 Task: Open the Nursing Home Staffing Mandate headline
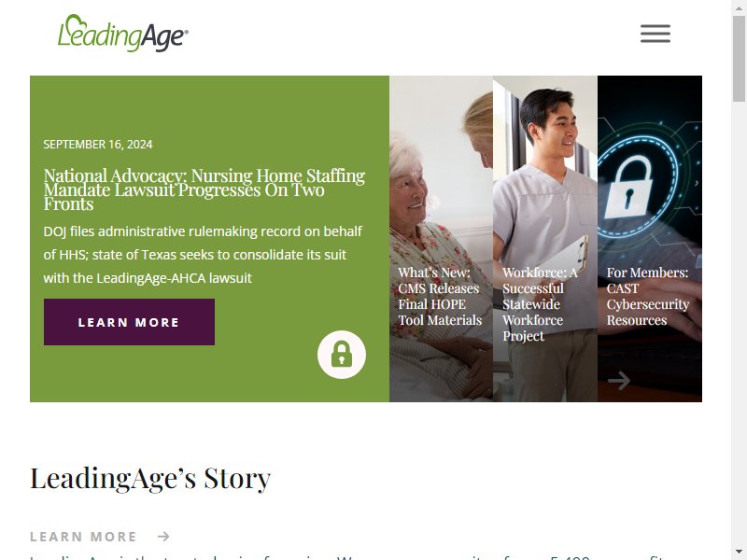click(204, 189)
